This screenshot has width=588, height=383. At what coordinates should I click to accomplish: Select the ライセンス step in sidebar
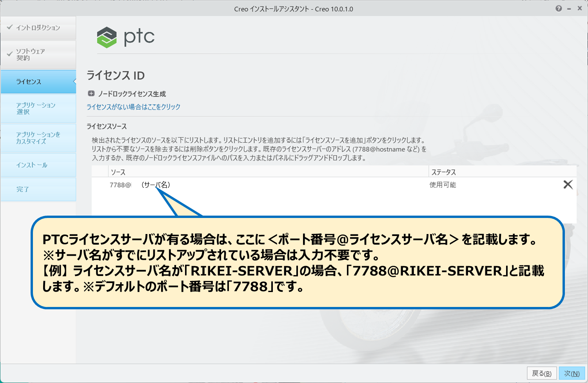(x=38, y=82)
